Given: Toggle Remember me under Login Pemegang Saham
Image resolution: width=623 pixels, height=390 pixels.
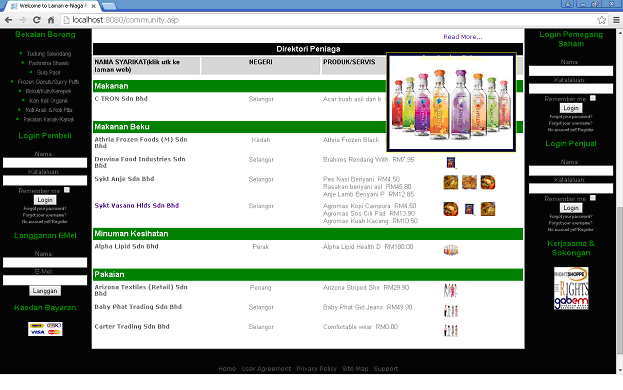Looking at the screenshot, I should [x=593, y=98].
